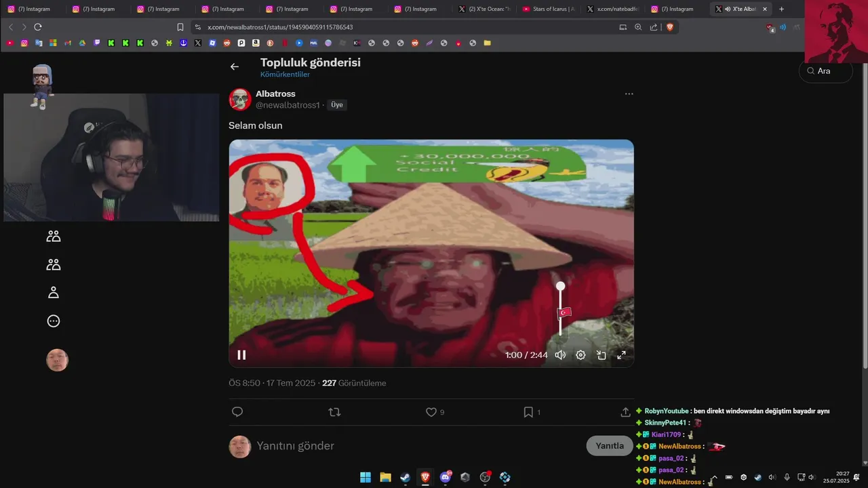Image resolution: width=868 pixels, height=488 pixels.
Task: Open Steam from the taskbar
Action: tap(406, 477)
